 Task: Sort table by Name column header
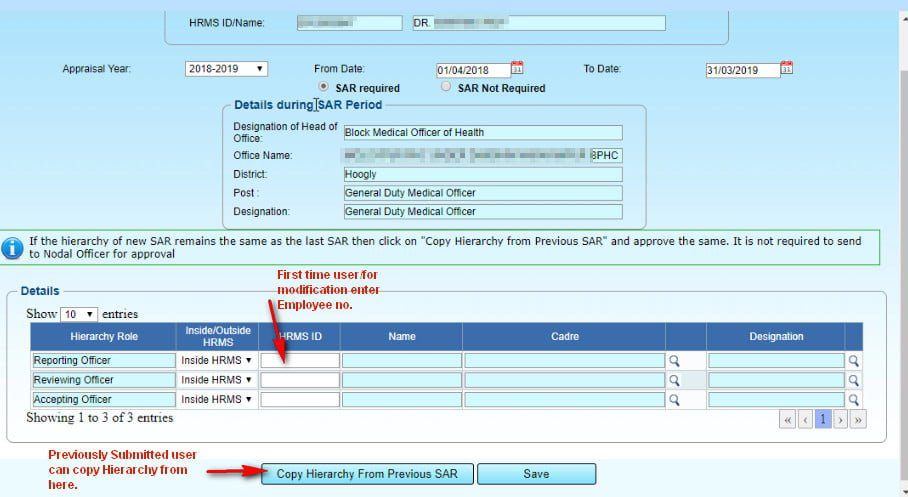click(402, 337)
